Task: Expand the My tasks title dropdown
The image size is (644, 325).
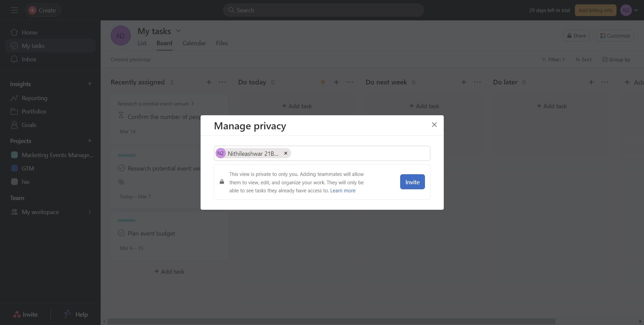Action: point(178,31)
